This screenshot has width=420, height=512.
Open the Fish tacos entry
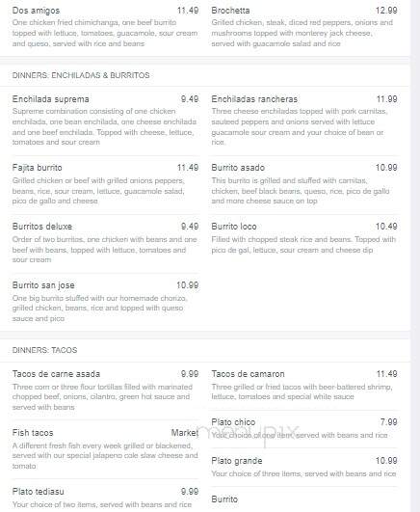pos(33,433)
